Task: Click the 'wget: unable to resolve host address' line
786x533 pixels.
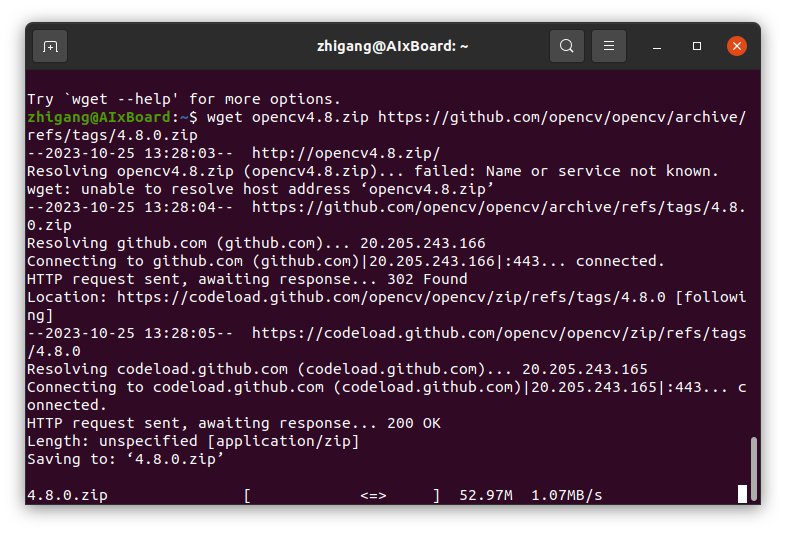Action: pos(261,189)
